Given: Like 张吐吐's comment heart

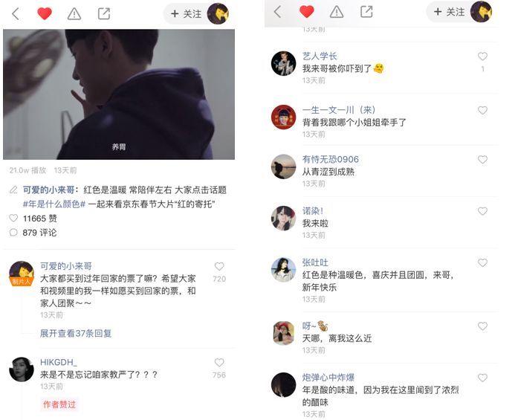Looking at the screenshot, I should [482, 262].
